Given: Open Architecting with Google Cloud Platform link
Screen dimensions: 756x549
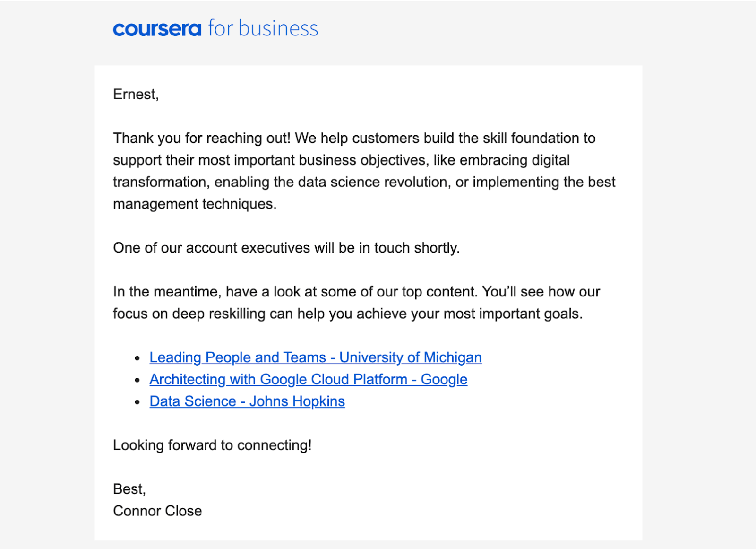Looking at the screenshot, I should [x=309, y=379].
